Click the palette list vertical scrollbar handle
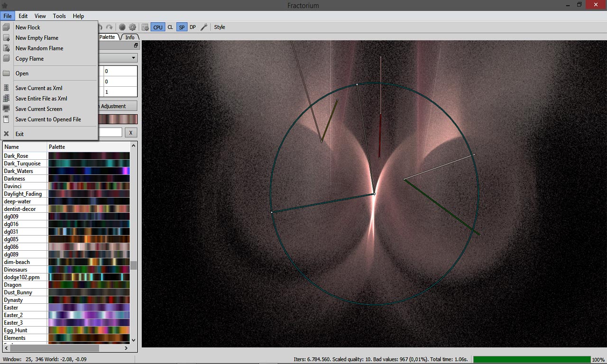Screen dimensions: 607x364 (x=134, y=265)
